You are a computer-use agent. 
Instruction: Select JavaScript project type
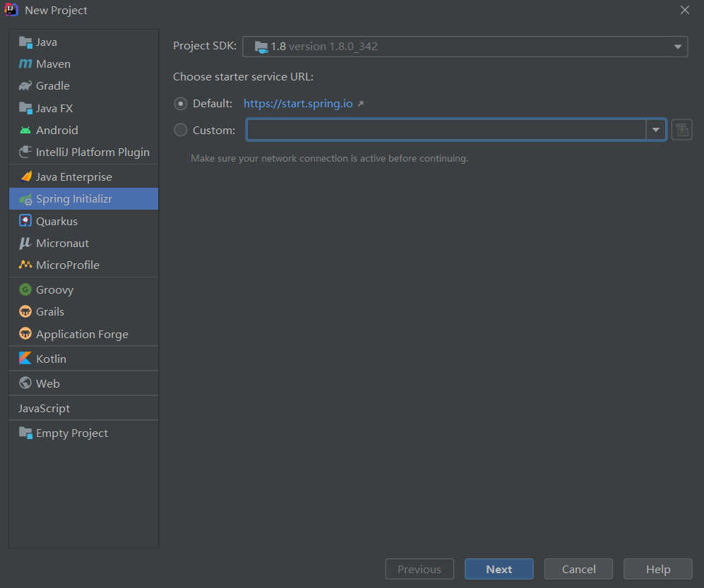click(x=83, y=408)
